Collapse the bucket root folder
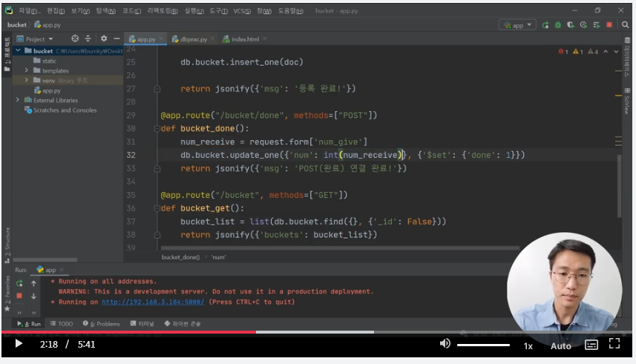Viewport: 636px width, 364px height. point(18,50)
